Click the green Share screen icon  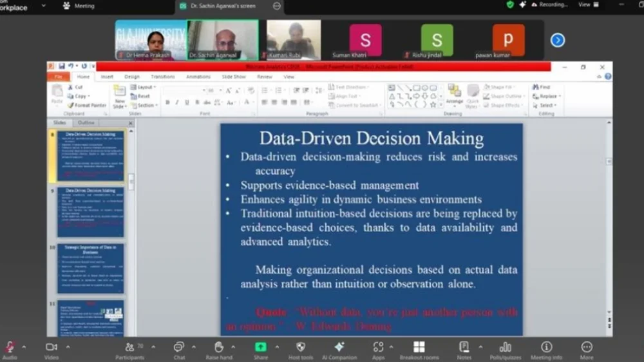[x=261, y=348]
